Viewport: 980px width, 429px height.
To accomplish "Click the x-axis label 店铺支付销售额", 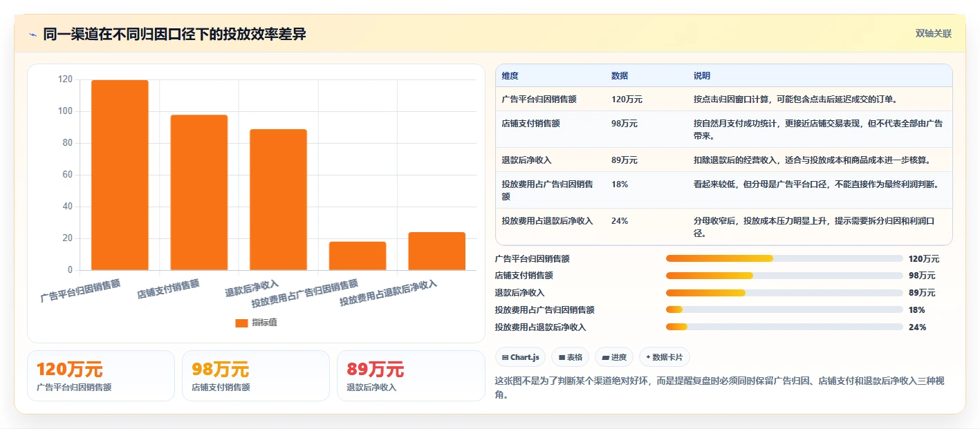I will click(x=168, y=288).
